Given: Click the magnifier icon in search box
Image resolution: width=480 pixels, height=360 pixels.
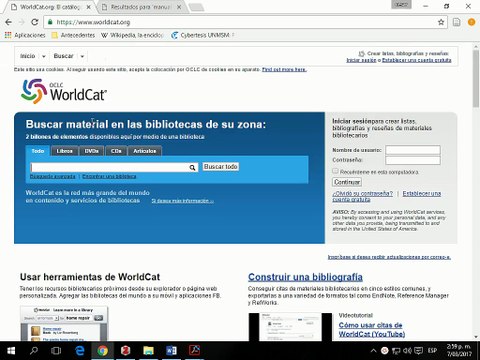Looking at the screenshot, I should pyautogui.click(x=192, y=167).
